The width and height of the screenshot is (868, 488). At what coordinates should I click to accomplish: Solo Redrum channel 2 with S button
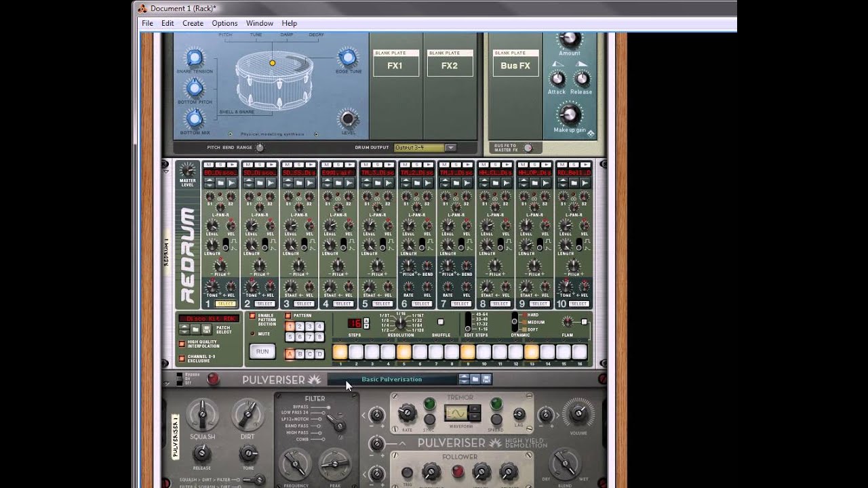pyautogui.click(x=259, y=165)
